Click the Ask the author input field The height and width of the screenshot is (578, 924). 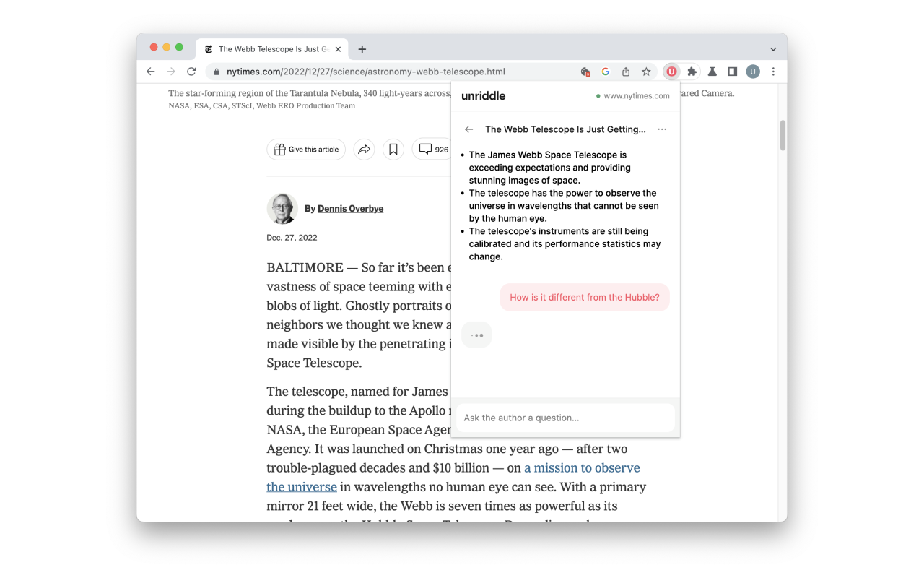[565, 418]
